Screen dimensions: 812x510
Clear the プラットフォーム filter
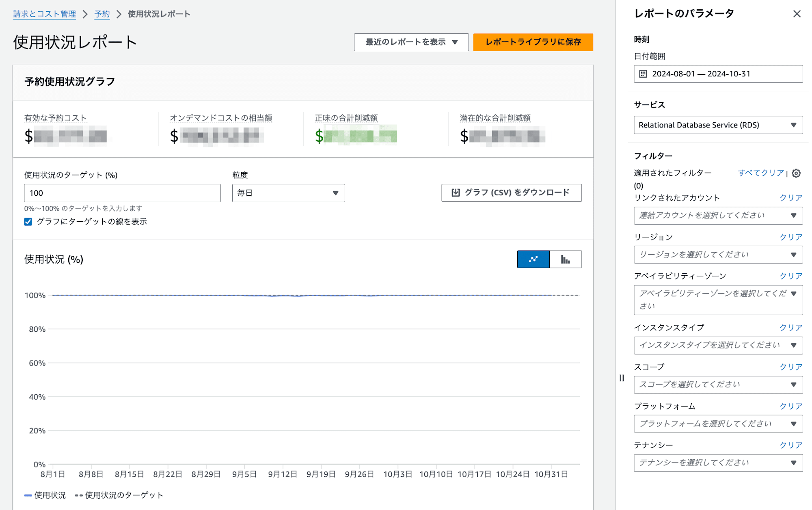(791, 406)
